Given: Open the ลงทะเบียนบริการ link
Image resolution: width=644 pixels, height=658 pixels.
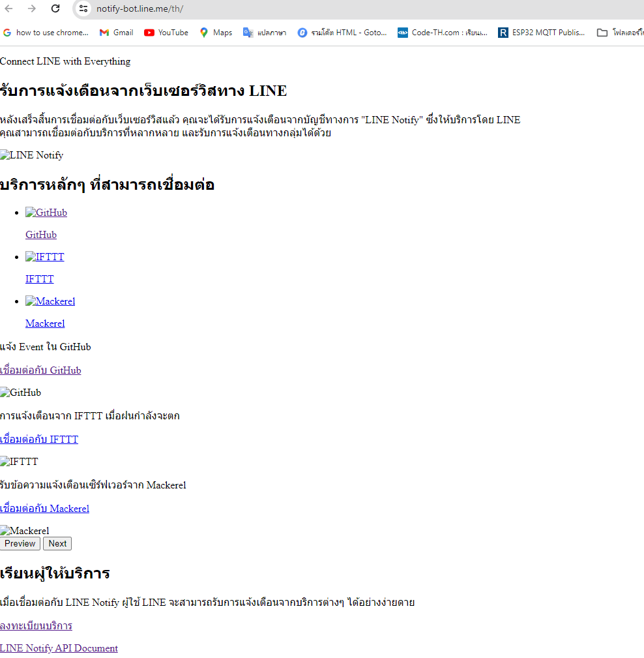Looking at the screenshot, I should pyautogui.click(x=36, y=625).
